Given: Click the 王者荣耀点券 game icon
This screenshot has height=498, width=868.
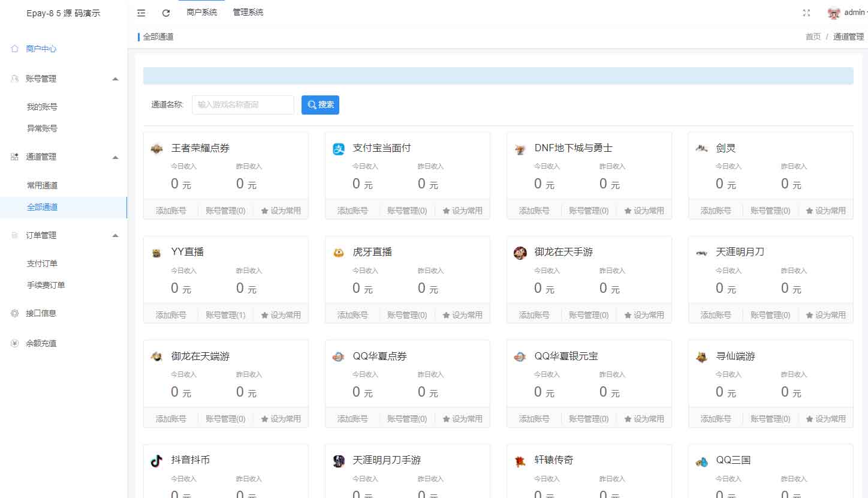Looking at the screenshot, I should pyautogui.click(x=156, y=149).
